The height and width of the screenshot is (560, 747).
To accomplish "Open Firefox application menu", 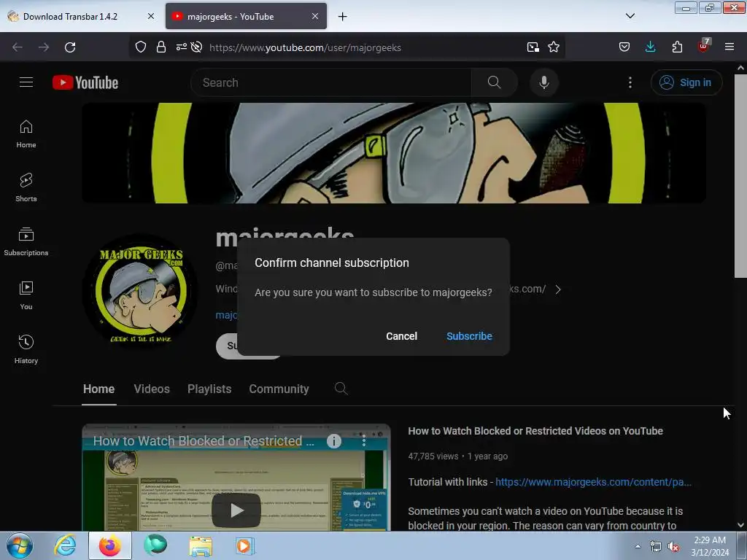I will coord(729,47).
